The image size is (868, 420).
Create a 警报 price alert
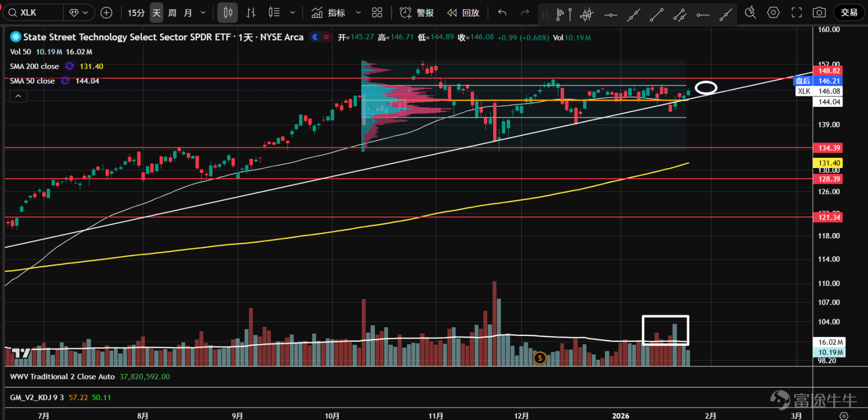(x=417, y=12)
